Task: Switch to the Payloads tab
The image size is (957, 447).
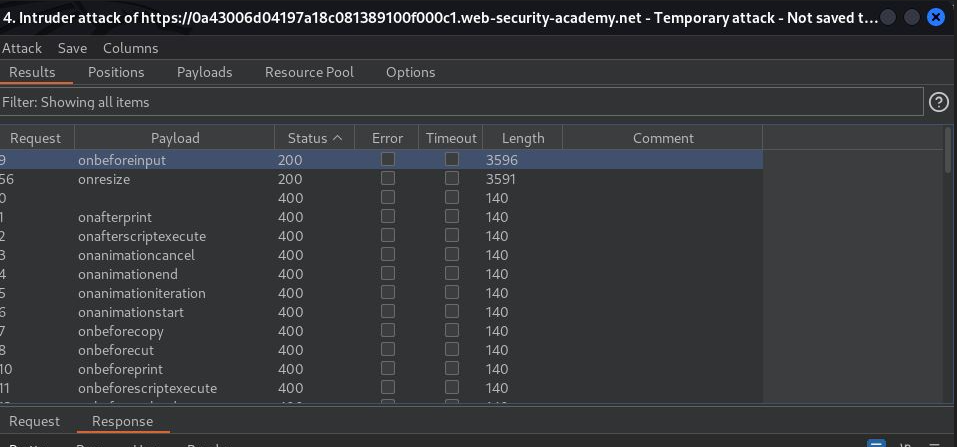Action: 204,72
